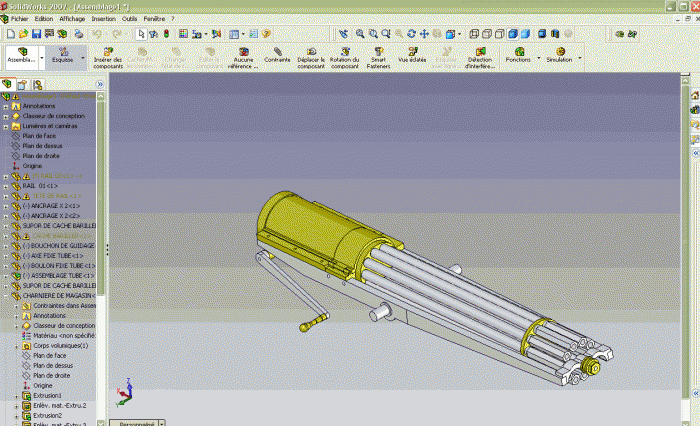
Task: Activate the selection arrow cursor tool
Action: pos(141,34)
